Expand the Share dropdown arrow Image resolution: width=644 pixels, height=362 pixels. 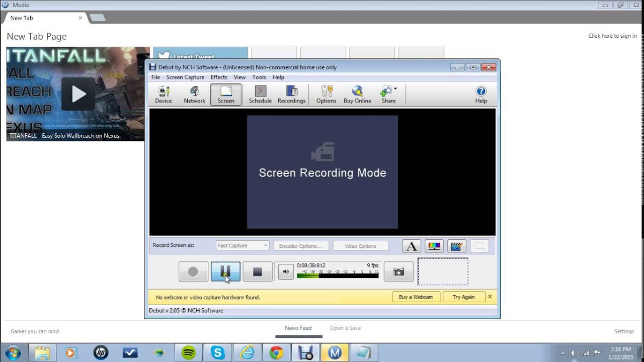pos(395,89)
